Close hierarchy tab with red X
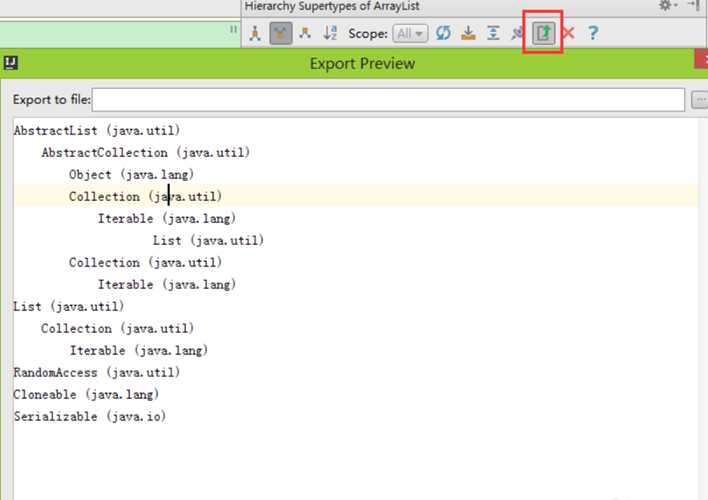This screenshot has height=500, width=708. tap(568, 33)
